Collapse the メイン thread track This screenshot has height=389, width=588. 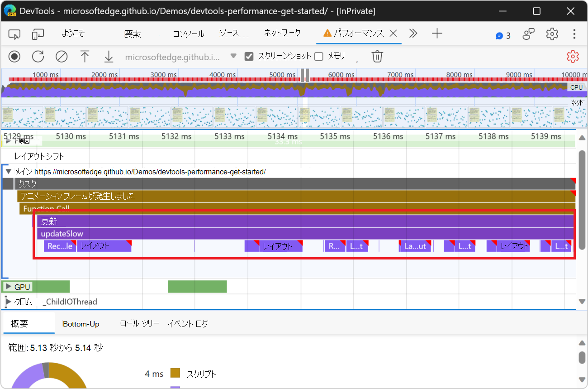click(8, 172)
